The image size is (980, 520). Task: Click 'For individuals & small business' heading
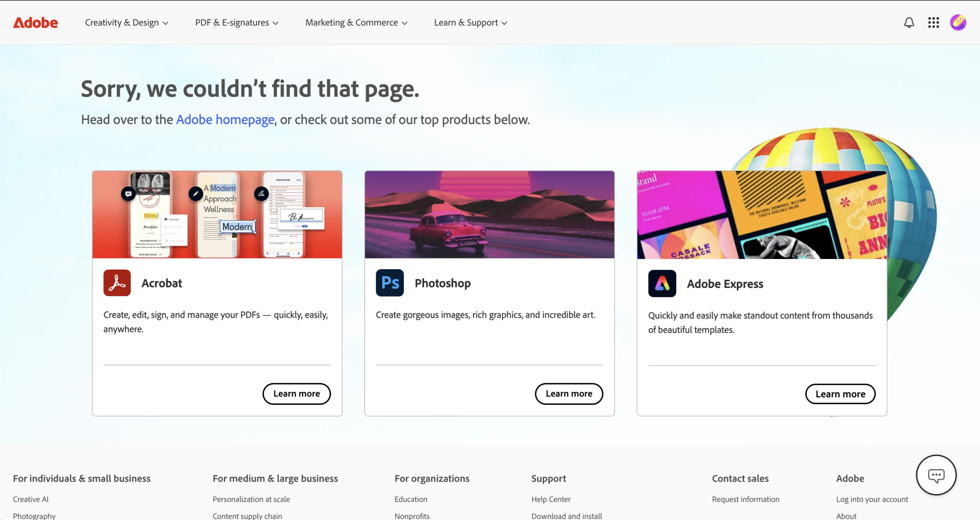tap(82, 478)
